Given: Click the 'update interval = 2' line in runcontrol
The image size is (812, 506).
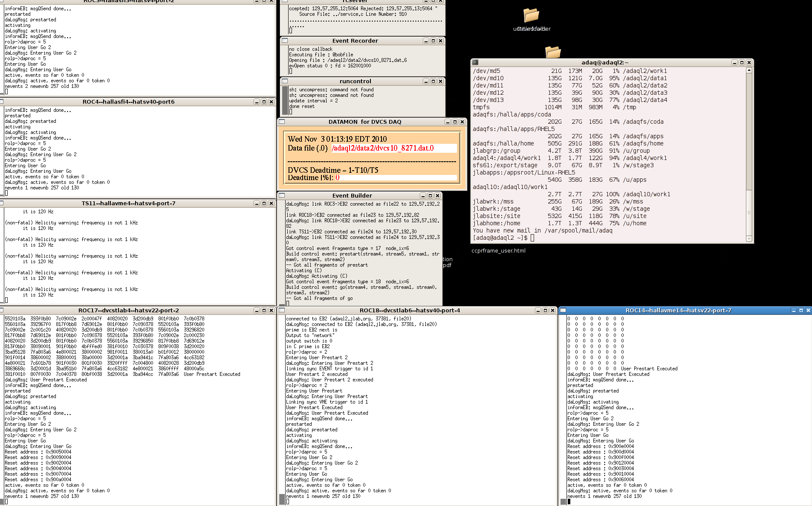Looking at the screenshot, I should pos(313,101).
